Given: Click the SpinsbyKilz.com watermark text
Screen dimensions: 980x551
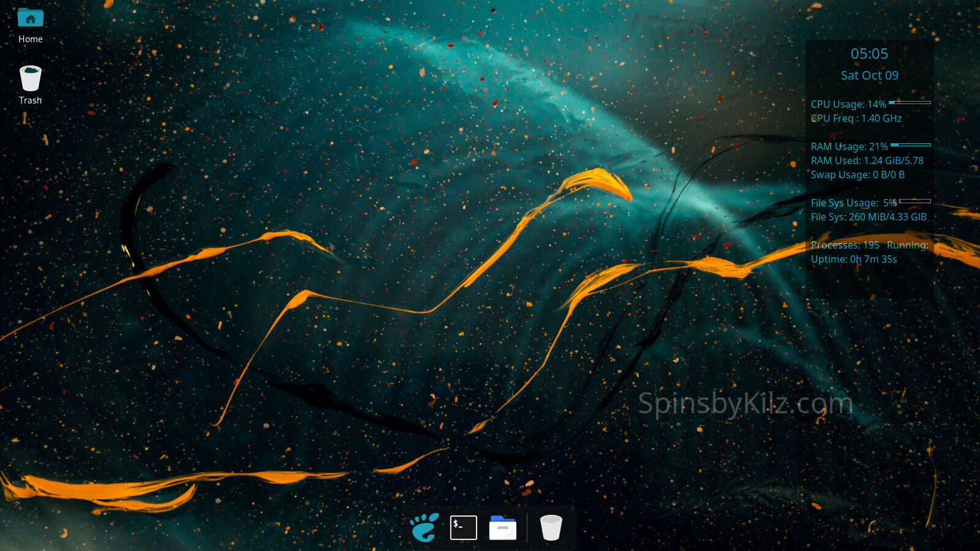Looking at the screenshot, I should tap(745, 403).
